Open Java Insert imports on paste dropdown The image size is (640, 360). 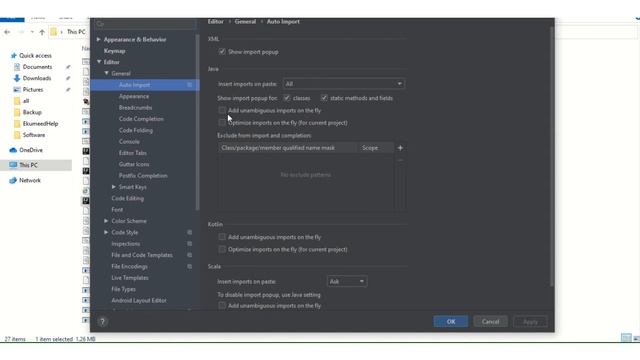[344, 84]
